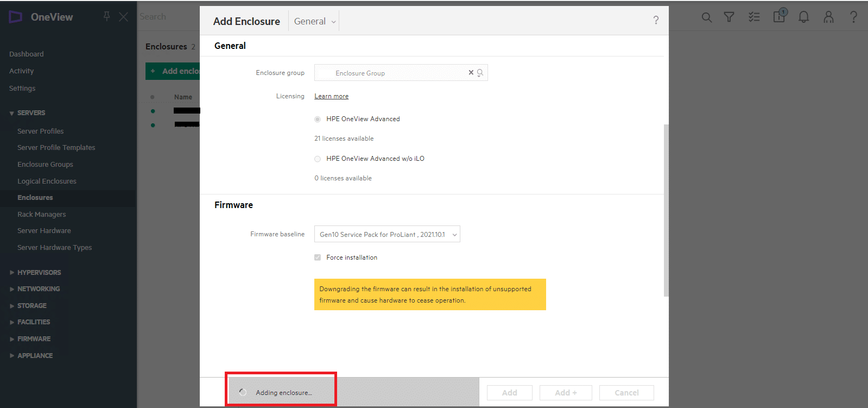Viewport: 868px width, 408px height.
Task: Open the Activity page
Action: point(22,71)
